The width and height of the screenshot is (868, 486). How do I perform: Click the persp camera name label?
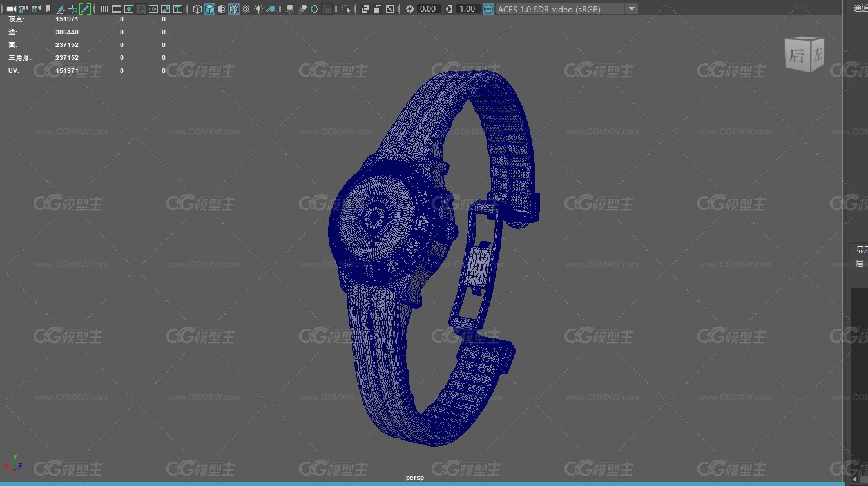(x=415, y=478)
